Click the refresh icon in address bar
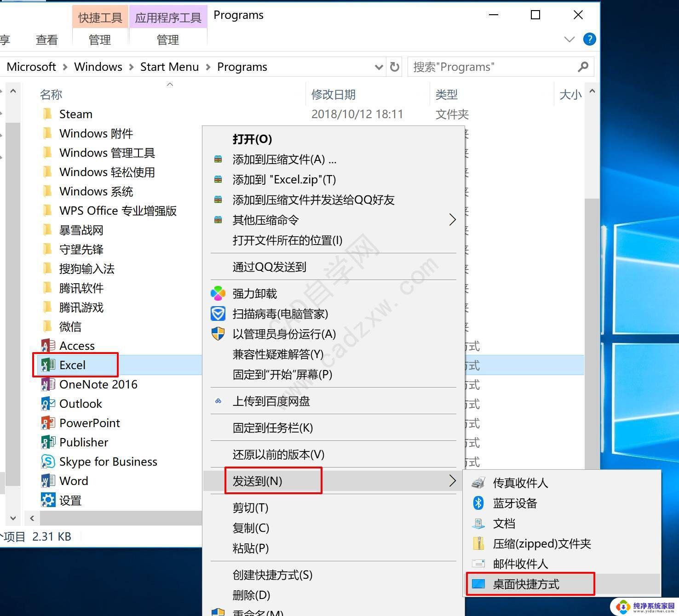679x616 pixels. [x=395, y=67]
